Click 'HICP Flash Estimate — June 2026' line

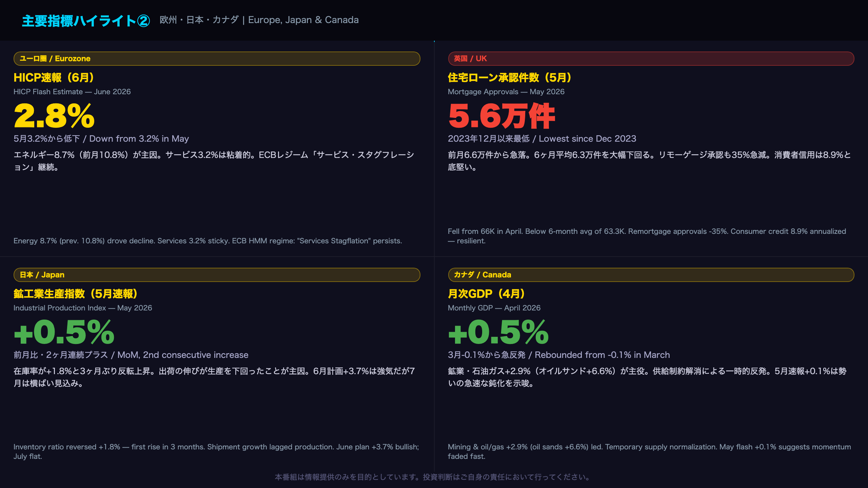[72, 92]
